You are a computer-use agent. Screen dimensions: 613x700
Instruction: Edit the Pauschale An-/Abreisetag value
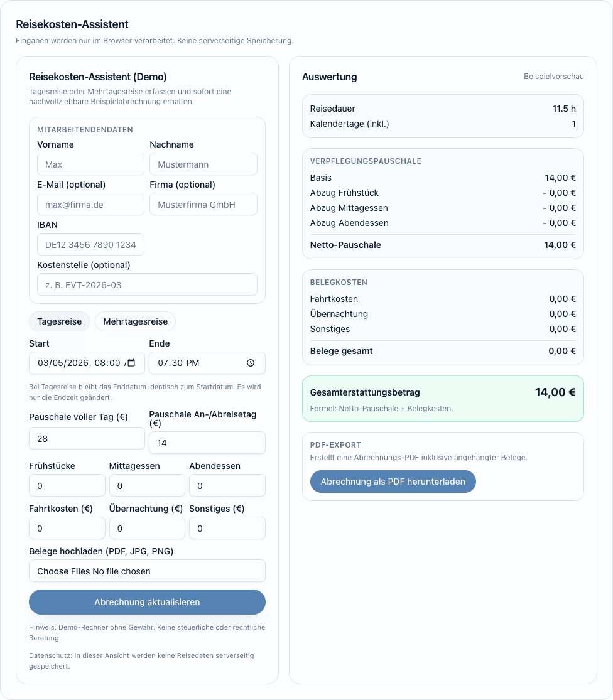tap(207, 443)
